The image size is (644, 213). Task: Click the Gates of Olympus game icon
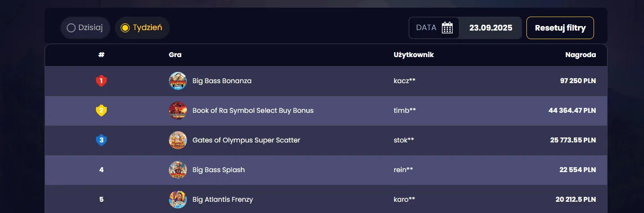[x=177, y=140]
